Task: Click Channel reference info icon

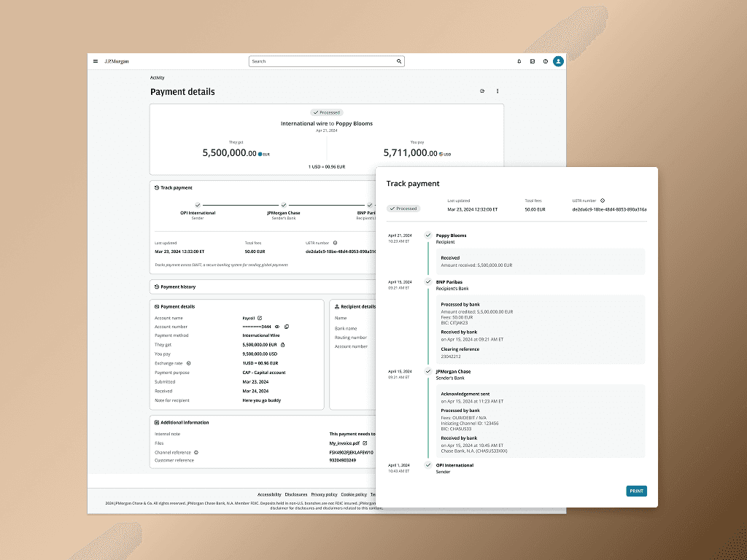Action: pos(196,453)
